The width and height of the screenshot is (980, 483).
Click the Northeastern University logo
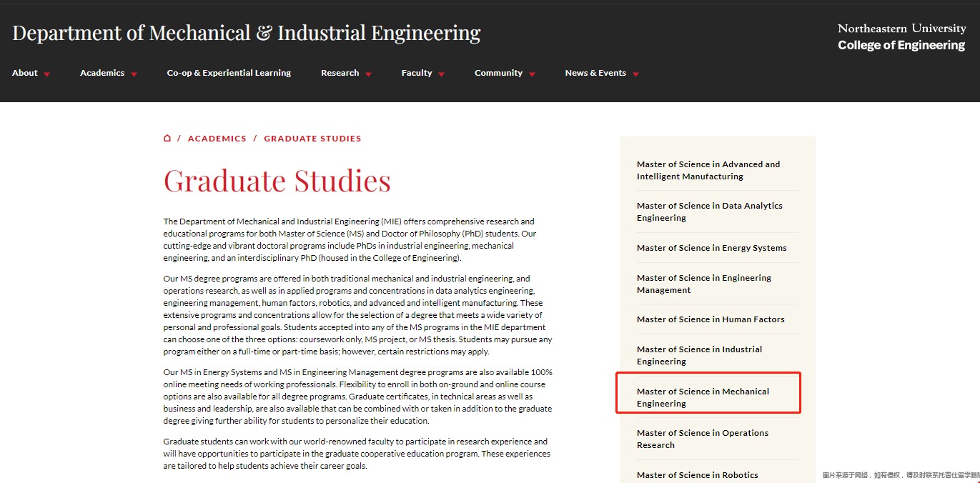tap(901, 29)
